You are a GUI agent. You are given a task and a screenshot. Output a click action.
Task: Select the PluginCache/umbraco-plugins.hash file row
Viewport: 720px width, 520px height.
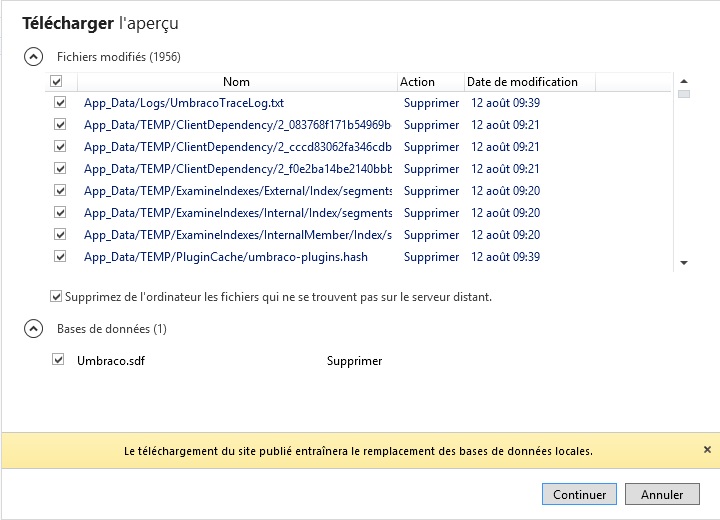click(x=225, y=257)
